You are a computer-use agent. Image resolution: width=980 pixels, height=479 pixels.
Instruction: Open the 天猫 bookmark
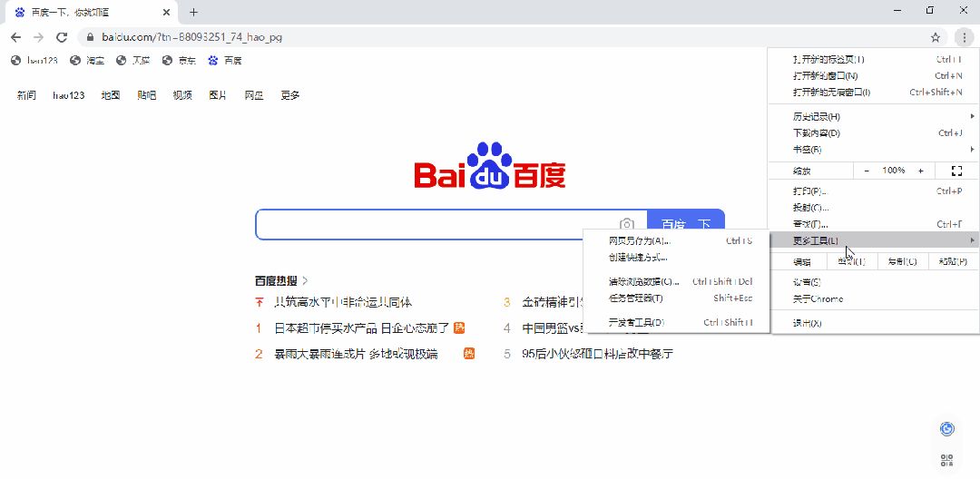(133, 61)
